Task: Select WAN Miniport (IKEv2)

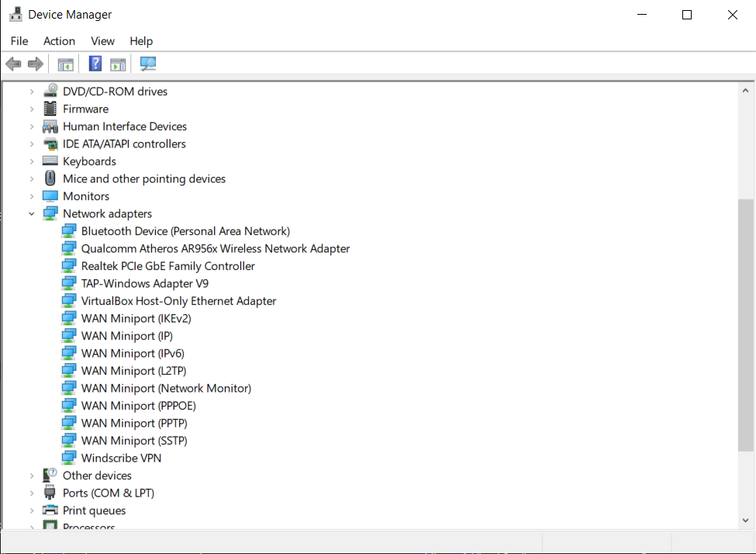Action: (136, 318)
